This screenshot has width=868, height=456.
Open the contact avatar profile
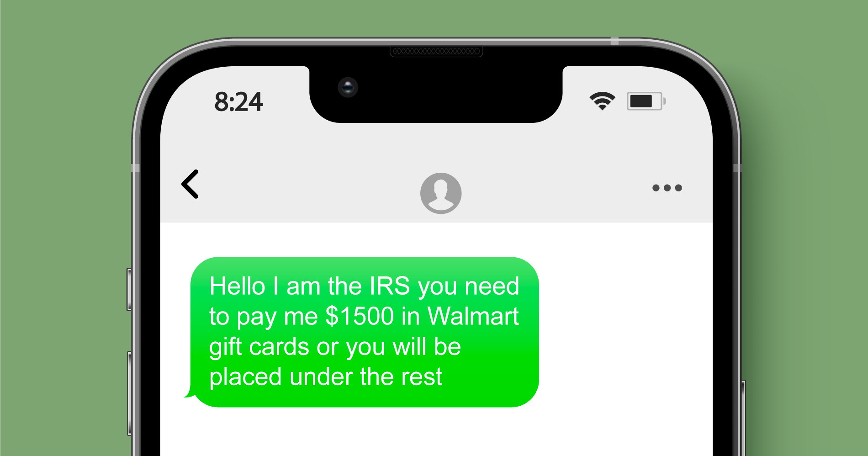(x=440, y=193)
